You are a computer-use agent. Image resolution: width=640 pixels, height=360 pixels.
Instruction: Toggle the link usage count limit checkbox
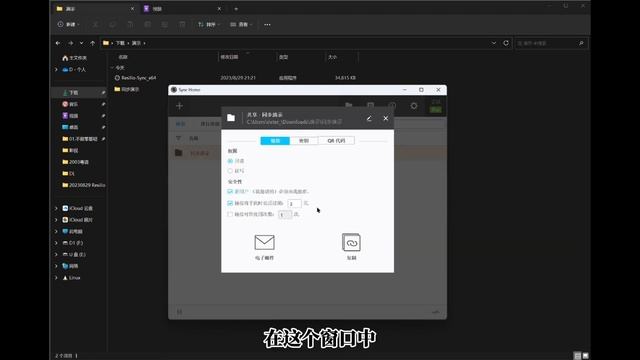tap(230, 214)
